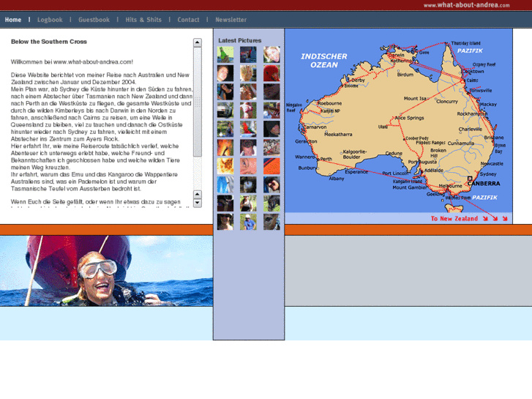This screenshot has width=532, height=399.
Task: Click the bottom scroll-down arrow of text box
Action: click(x=198, y=203)
